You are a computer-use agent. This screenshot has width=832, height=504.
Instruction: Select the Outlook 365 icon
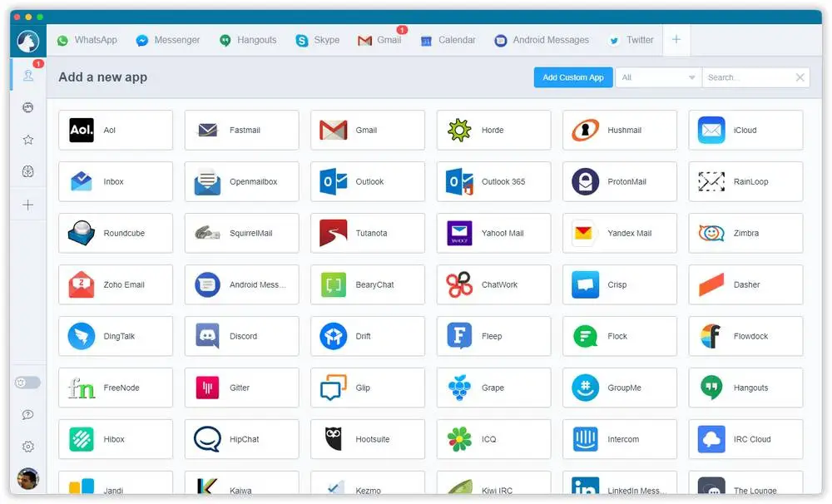[459, 181]
